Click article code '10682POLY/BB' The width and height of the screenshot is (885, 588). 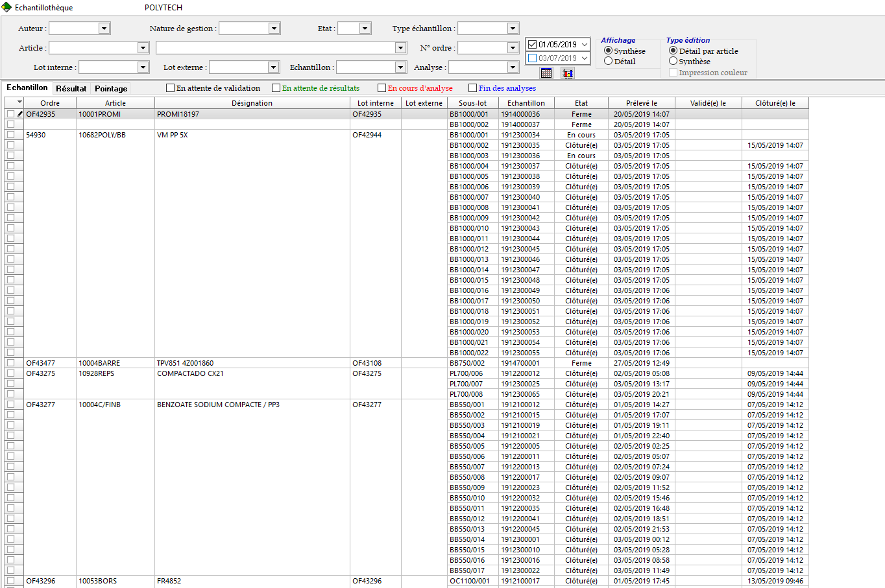pyautogui.click(x=102, y=135)
